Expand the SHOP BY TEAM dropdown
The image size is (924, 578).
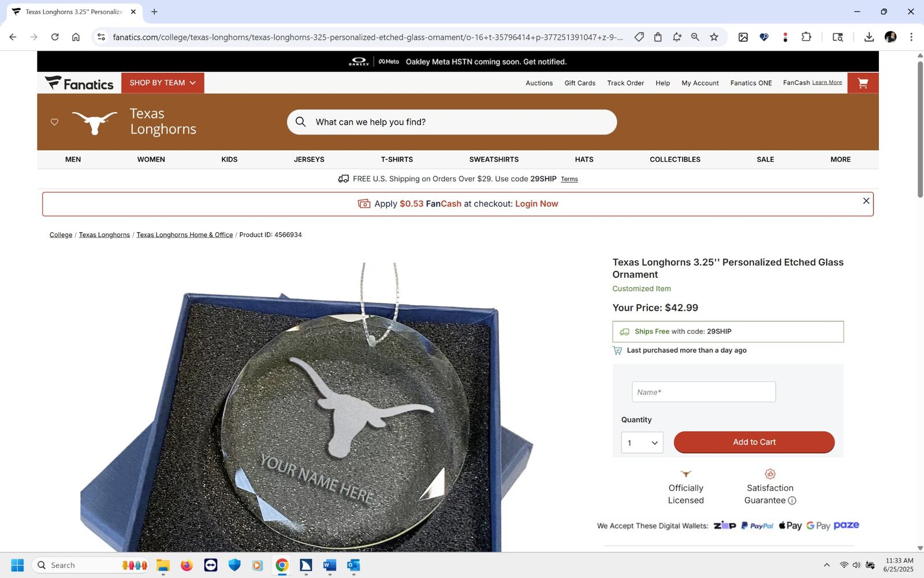tap(163, 83)
